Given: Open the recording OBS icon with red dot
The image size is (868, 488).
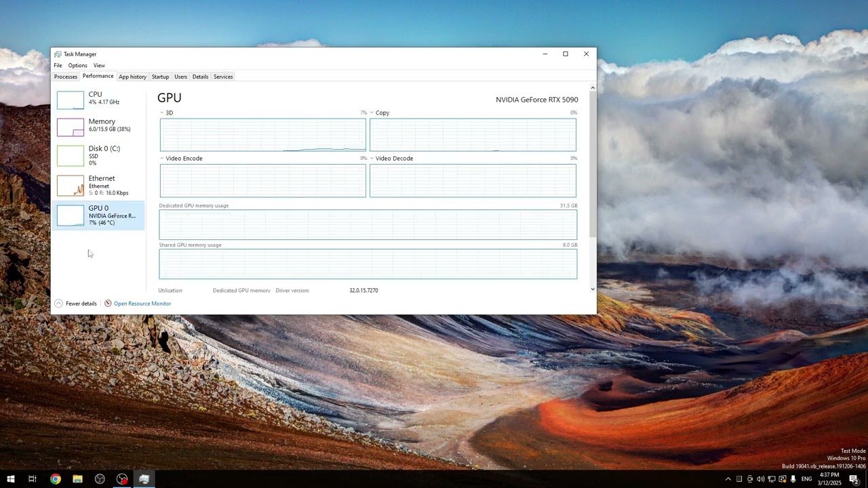Looking at the screenshot, I should 122,479.
